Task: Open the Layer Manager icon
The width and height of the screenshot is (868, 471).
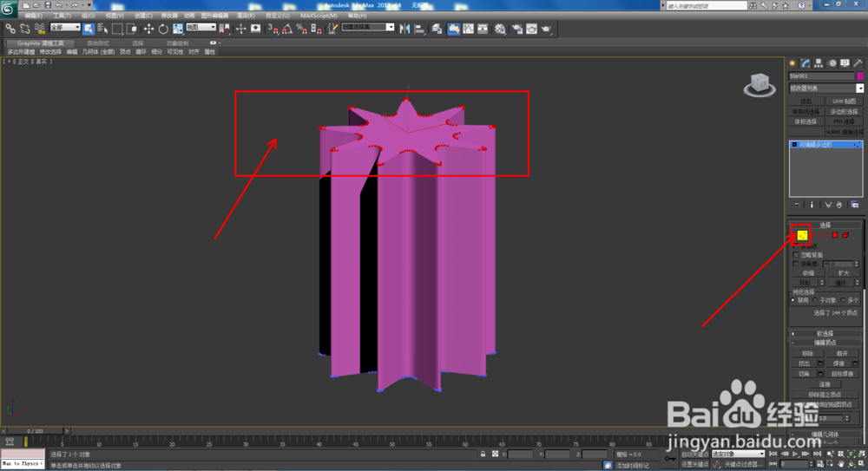Action: [x=437, y=29]
